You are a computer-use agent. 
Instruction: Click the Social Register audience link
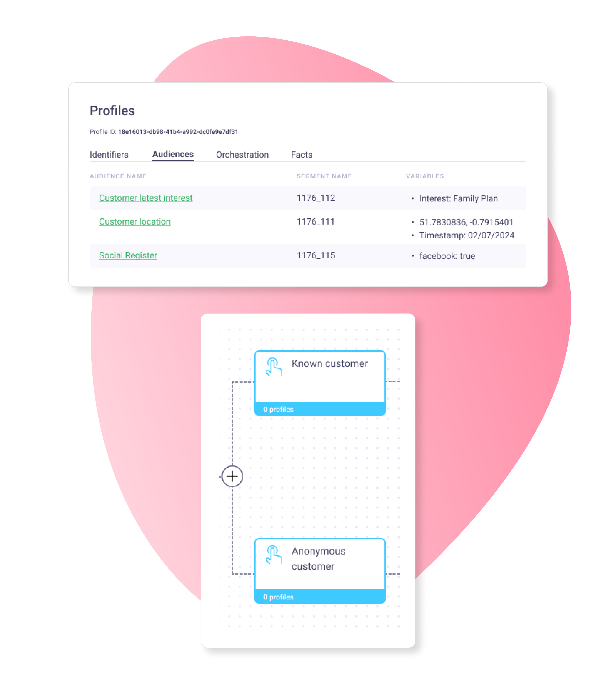coord(127,256)
